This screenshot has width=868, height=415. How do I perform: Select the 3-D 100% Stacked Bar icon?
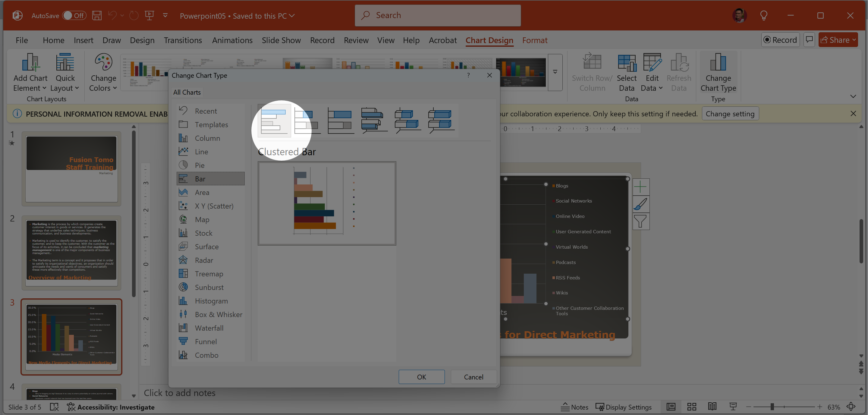click(441, 120)
